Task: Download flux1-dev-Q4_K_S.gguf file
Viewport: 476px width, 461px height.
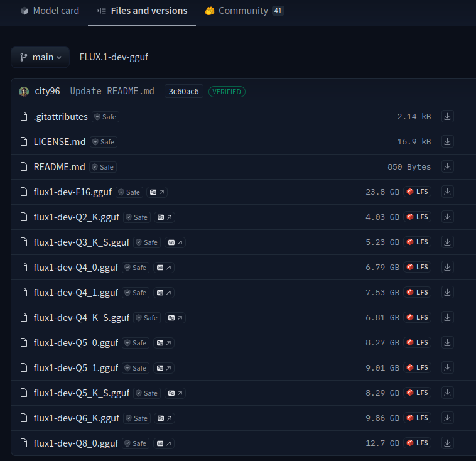Action: tap(447, 318)
